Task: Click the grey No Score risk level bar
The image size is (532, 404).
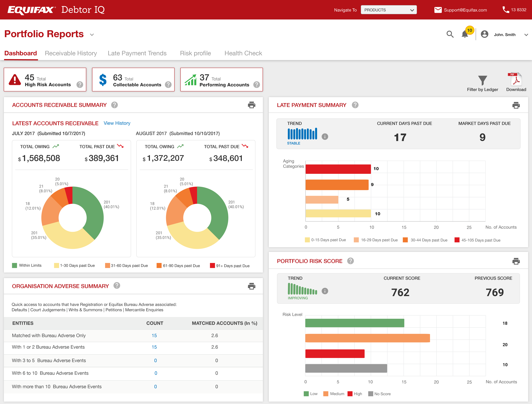Action: click(x=346, y=368)
